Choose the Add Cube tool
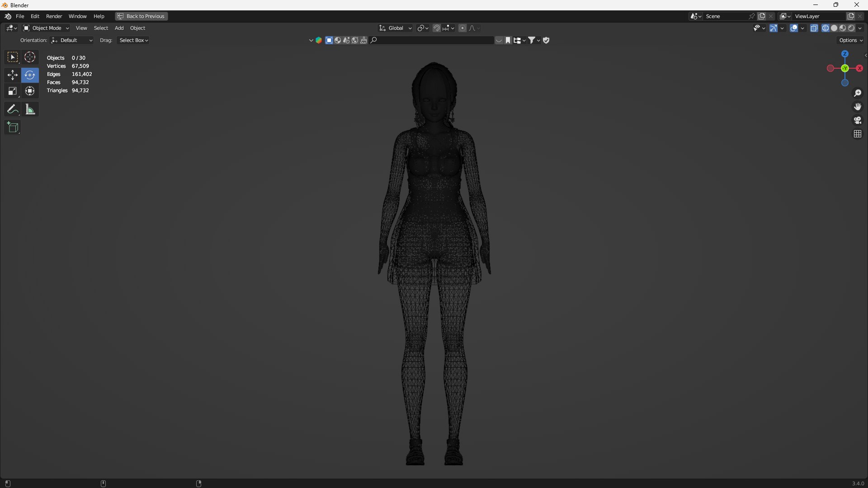 point(13,127)
